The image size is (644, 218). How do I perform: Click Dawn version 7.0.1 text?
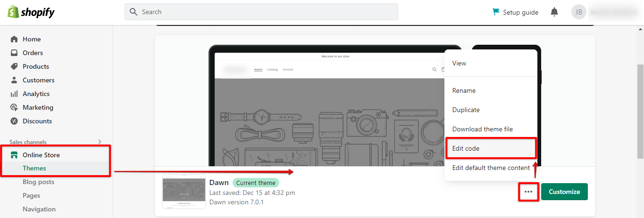(x=236, y=202)
